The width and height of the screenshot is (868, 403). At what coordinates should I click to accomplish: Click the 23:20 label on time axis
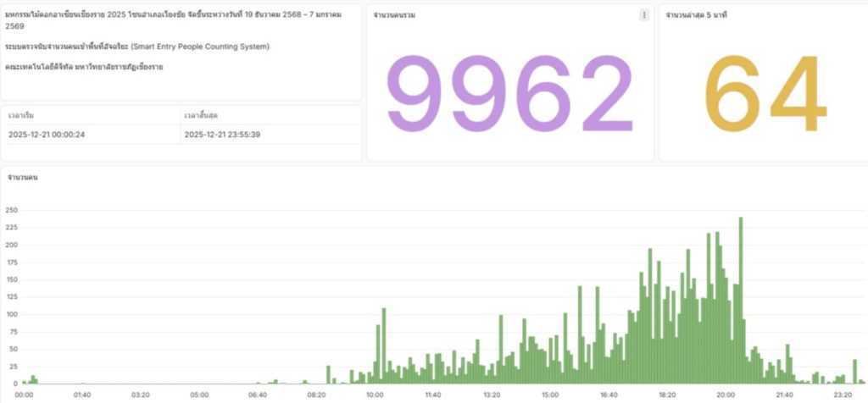[842, 395]
